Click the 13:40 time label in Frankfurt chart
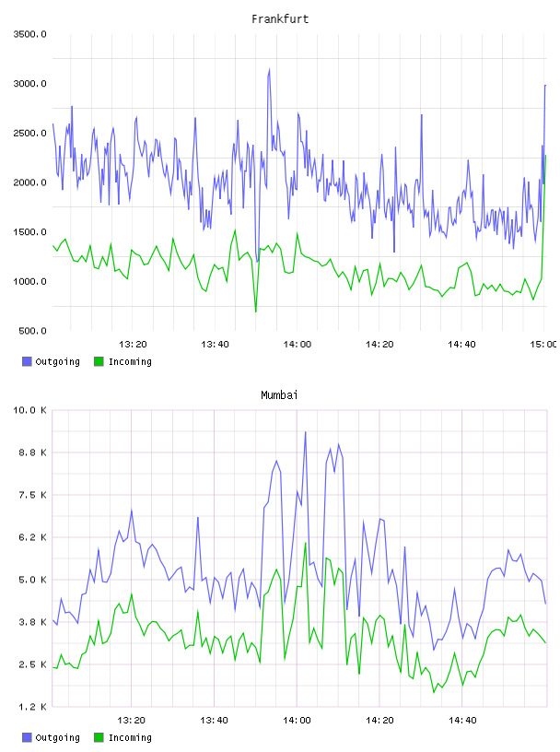The width and height of the screenshot is (560, 752). click(215, 344)
